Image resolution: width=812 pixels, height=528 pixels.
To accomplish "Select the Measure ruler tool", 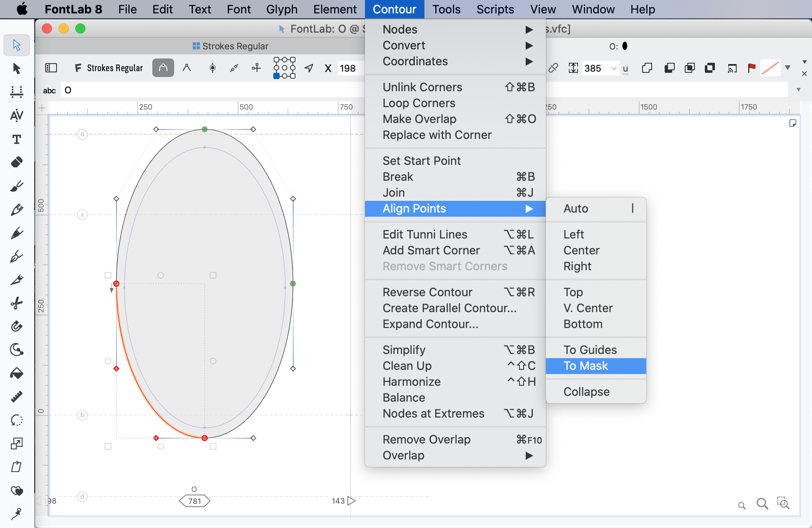I will coord(17,396).
